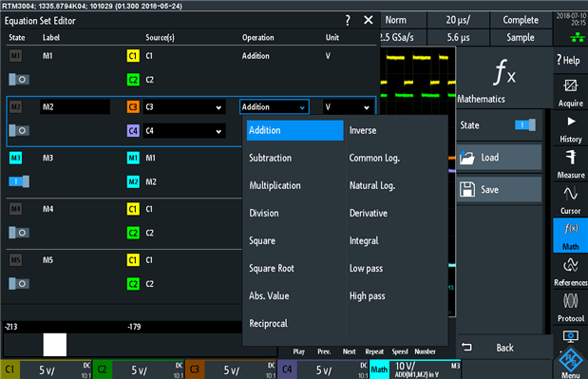The width and height of the screenshot is (588, 379).
Task: Click the M3 cyan state badge
Action: coord(15,158)
